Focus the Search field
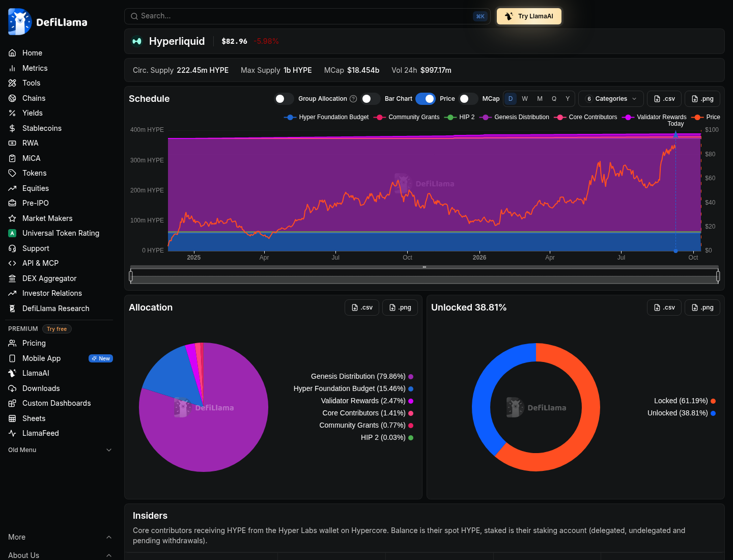This screenshot has width=733, height=560. (307, 16)
